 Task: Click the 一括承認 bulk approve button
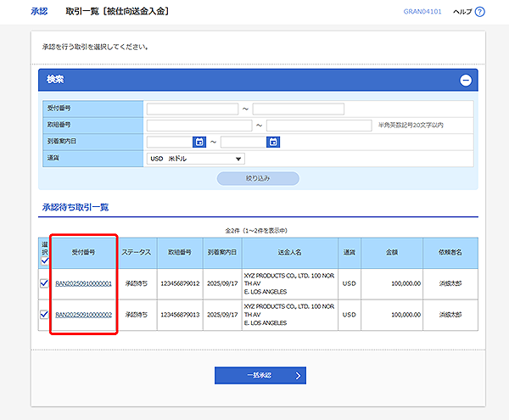pyautogui.click(x=260, y=376)
